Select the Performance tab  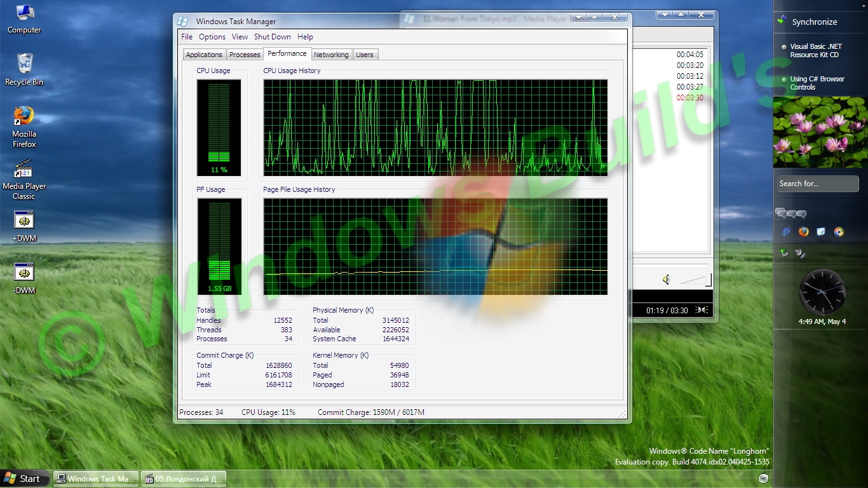pos(287,53)
